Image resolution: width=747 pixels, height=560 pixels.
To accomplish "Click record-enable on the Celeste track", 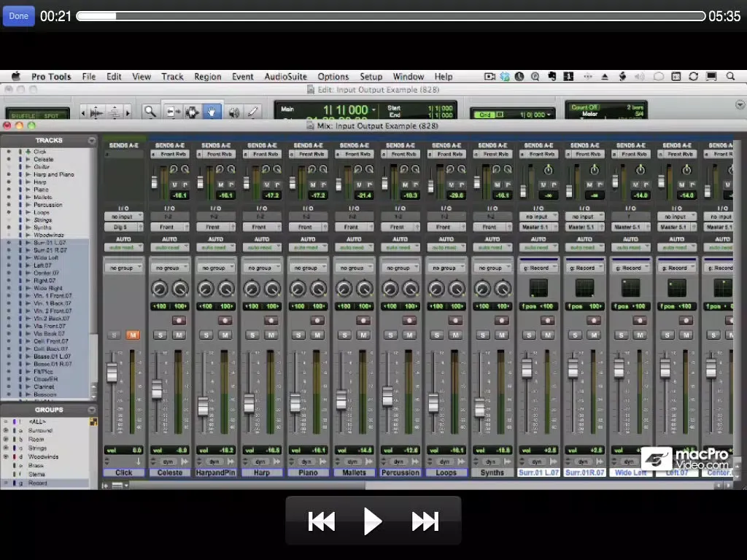I will coord(179,321).
